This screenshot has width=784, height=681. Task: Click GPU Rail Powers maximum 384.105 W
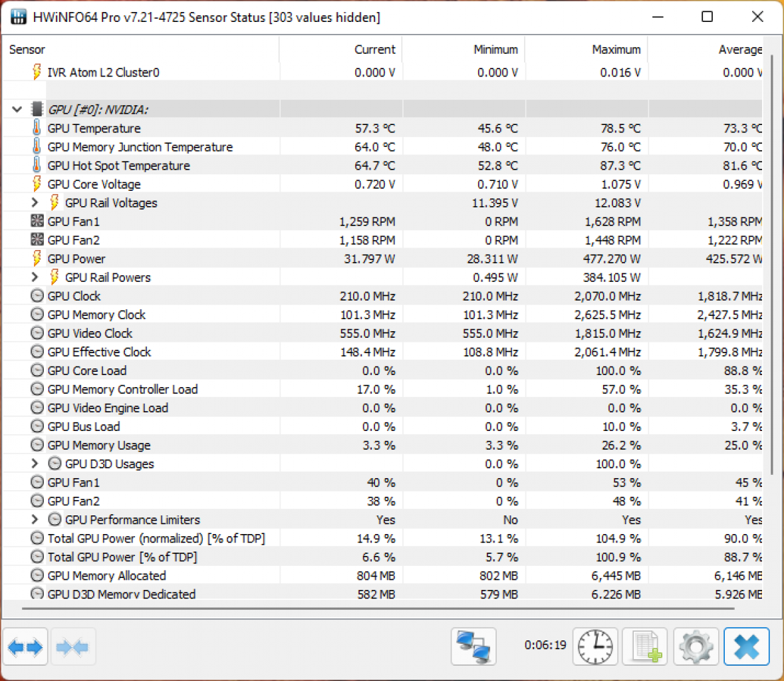612,277
